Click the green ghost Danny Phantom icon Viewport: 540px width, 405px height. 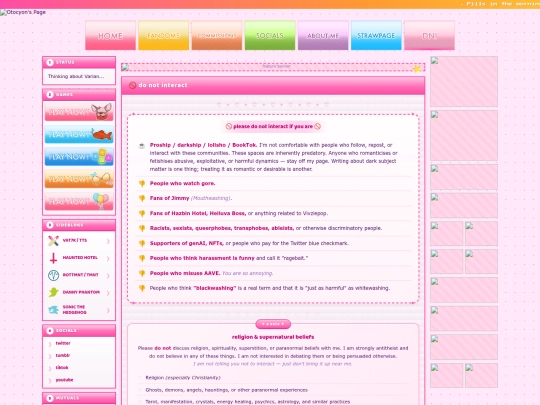[53, 292]
